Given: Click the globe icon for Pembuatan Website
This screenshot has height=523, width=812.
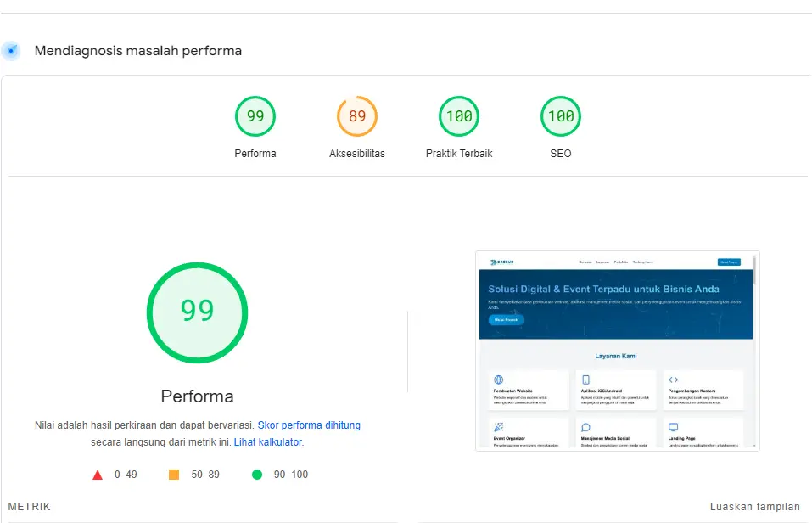Looking at the screenshot, I should pyautogui.click(x=499, y=380).
